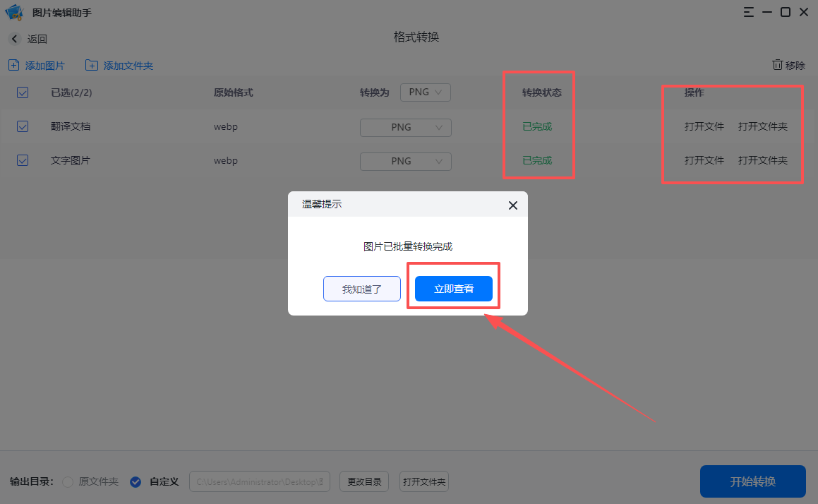This screenshot has height=504, width=818.
Task: Click the 添加文件夹 text link
Action: click(x=128, y=66)
